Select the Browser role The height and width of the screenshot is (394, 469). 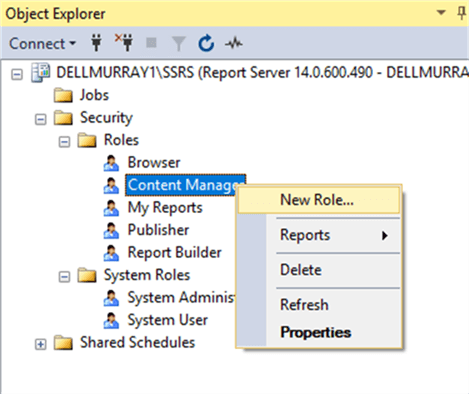click(154, 163)
